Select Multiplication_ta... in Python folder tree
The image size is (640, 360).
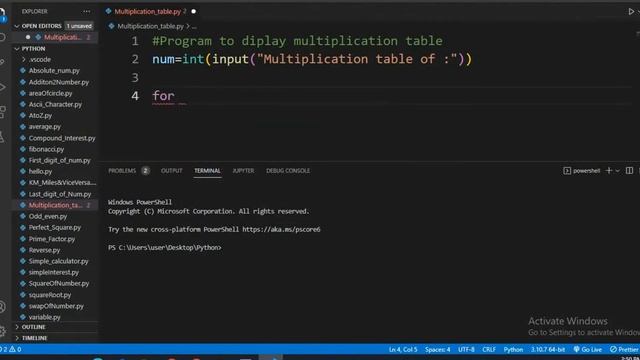[x=56, y=205]
